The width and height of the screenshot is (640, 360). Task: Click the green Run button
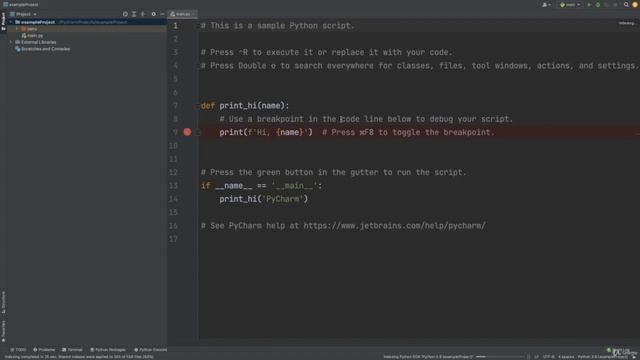click(x=589, y=5)
